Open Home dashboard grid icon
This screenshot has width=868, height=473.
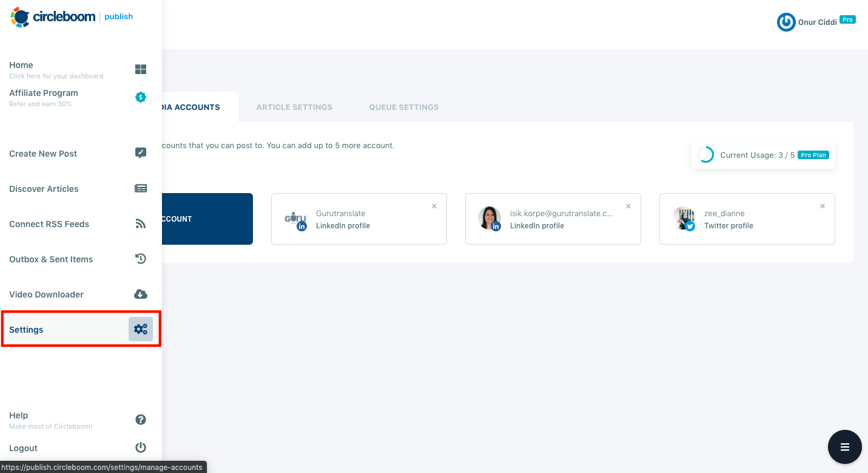coord(141,69)
